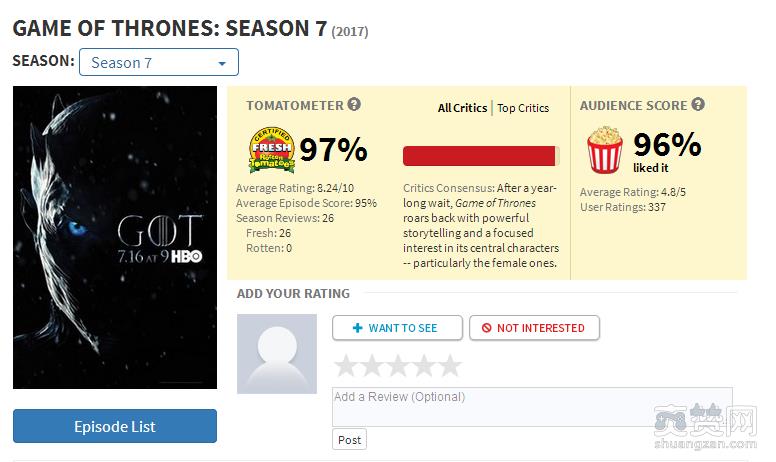
Task: Click the audience popcorn bucket icon
Action: 604,151
